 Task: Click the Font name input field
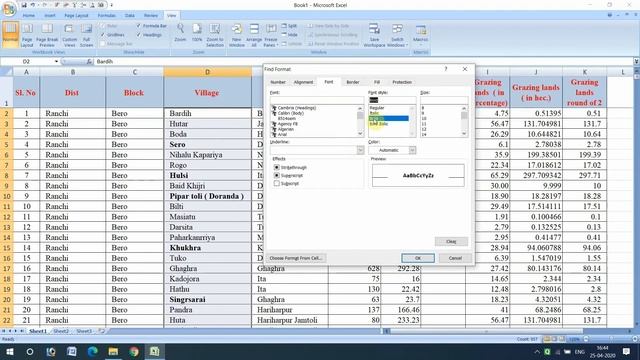point(317,100)
